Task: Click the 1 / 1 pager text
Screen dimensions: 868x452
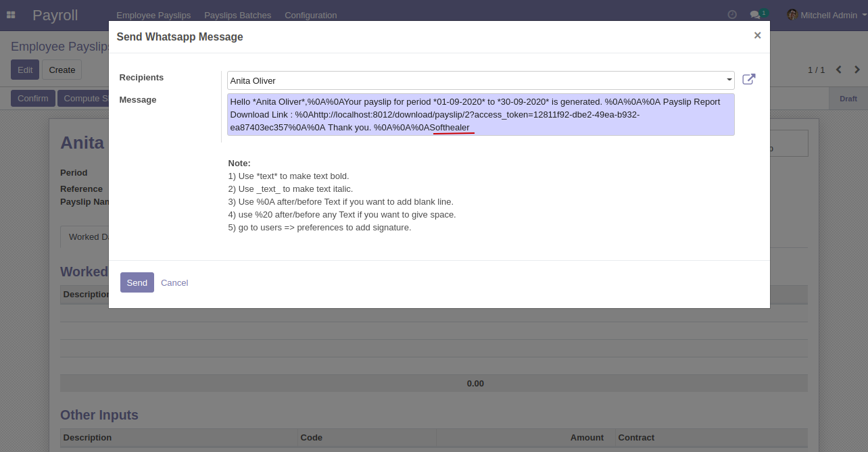Action: 817,70
